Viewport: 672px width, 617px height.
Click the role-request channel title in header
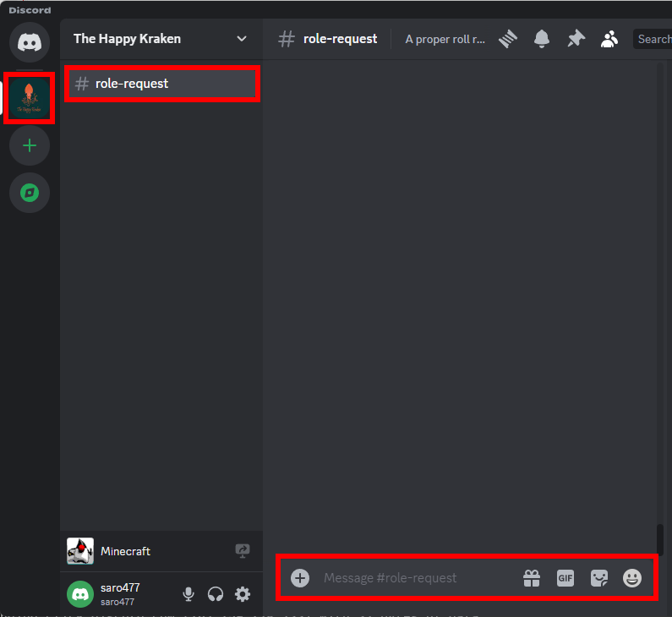pos(341,39)
